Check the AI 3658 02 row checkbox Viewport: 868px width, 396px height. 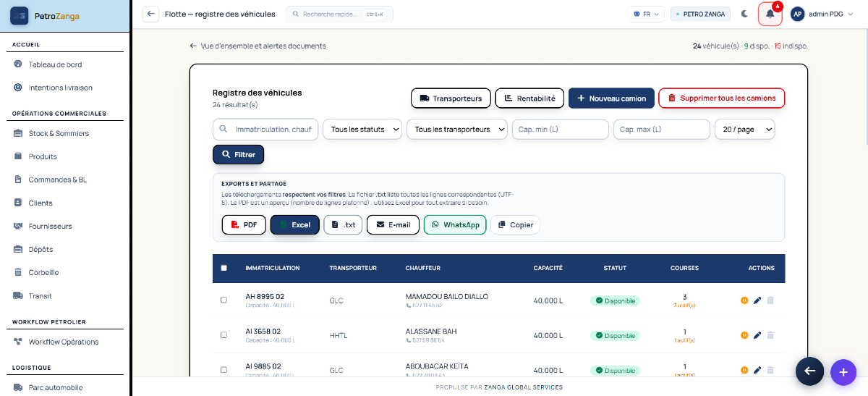tap(224, 334)
